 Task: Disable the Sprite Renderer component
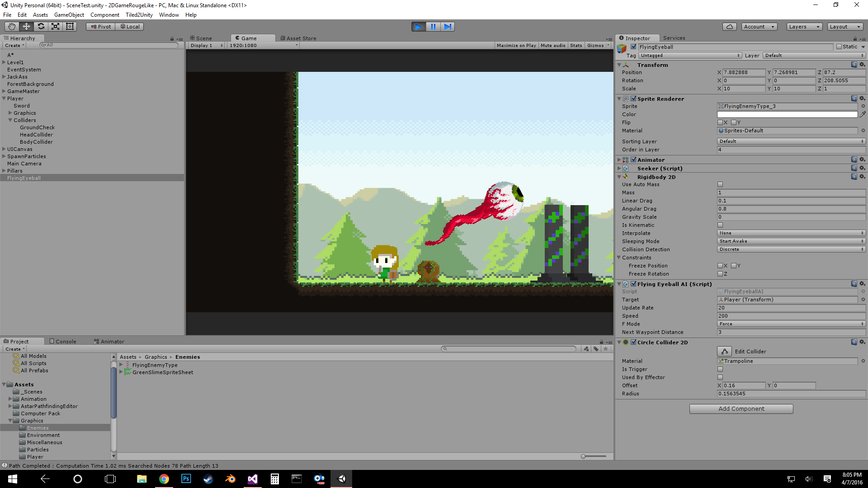pyautogui.click(x=633, y=99)
